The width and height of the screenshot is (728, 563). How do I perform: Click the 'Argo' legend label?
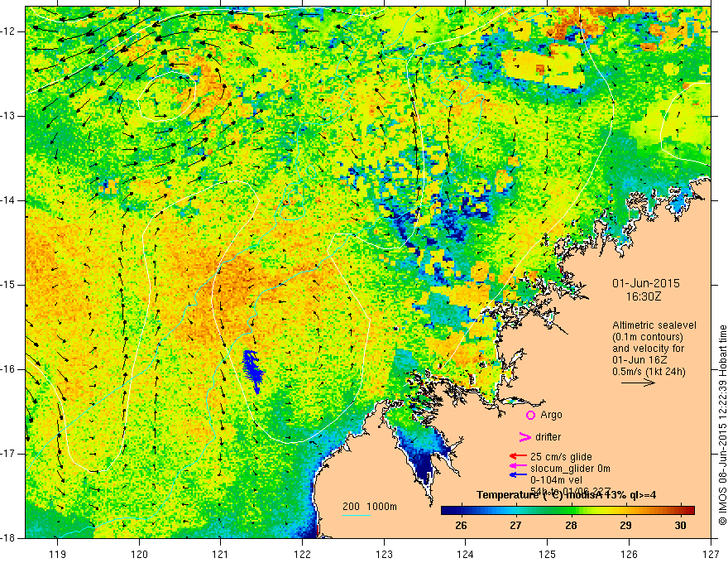click(551, 415)
